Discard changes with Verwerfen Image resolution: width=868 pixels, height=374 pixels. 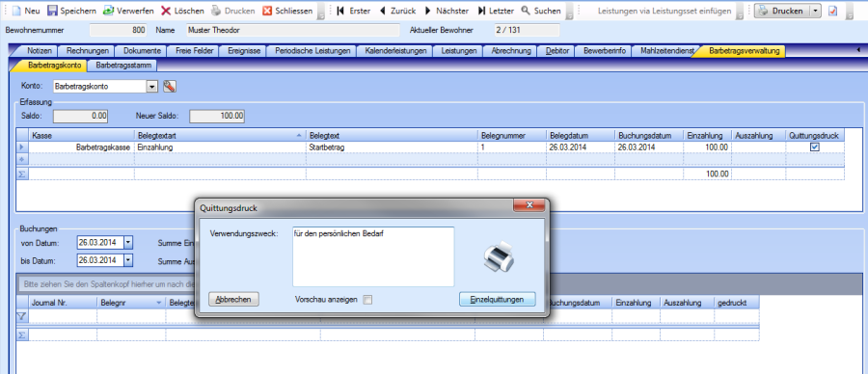click(128, 11)
